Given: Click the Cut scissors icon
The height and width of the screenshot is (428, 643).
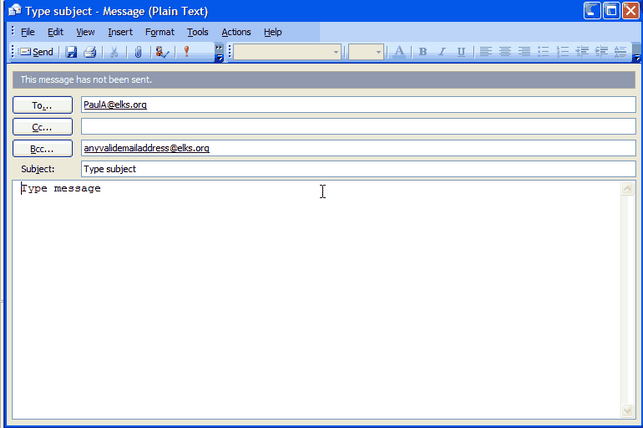Looking at the screenshot, I should 114,52.
